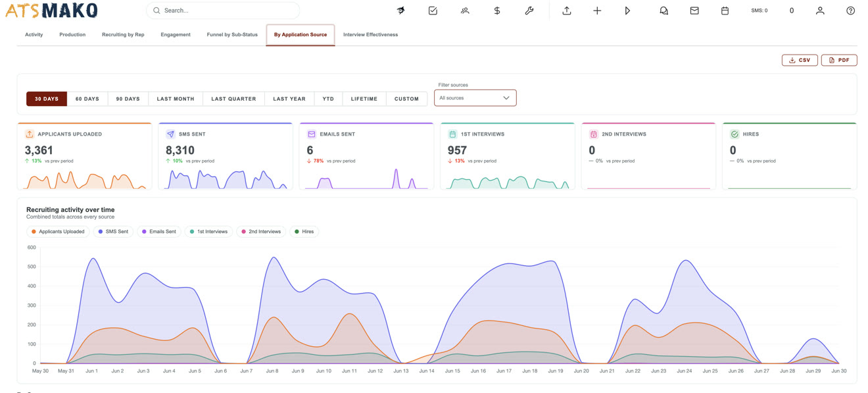Switch to the Production tab
This screenshot has height=393, width=868.
click(72, 34)
